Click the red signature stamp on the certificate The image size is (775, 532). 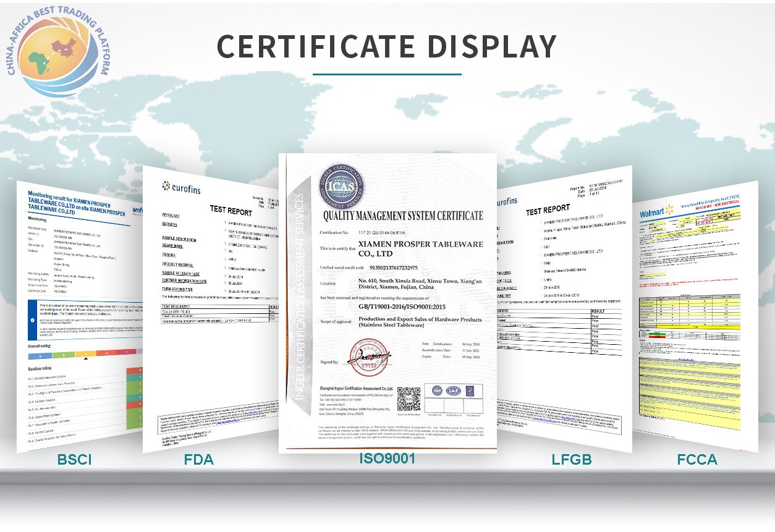369,358
